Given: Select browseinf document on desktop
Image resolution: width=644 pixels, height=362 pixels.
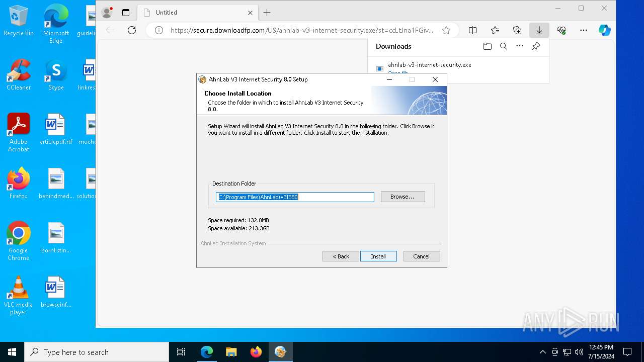Looking at the screenshot, I should [x=56, y=292].
